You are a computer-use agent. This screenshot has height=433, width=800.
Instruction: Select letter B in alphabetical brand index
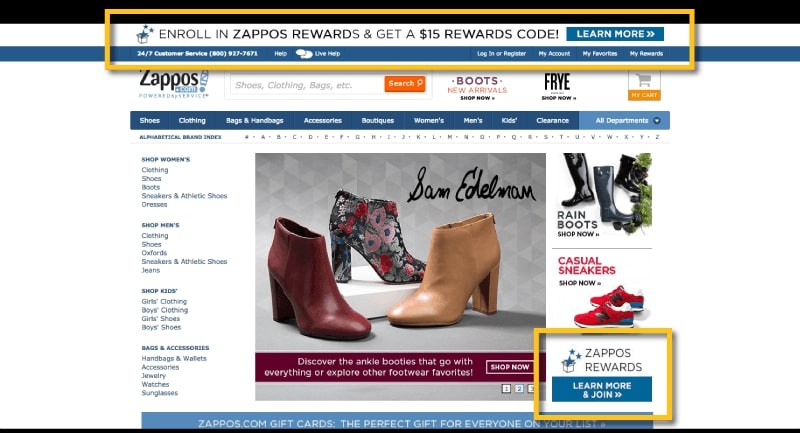279,137
